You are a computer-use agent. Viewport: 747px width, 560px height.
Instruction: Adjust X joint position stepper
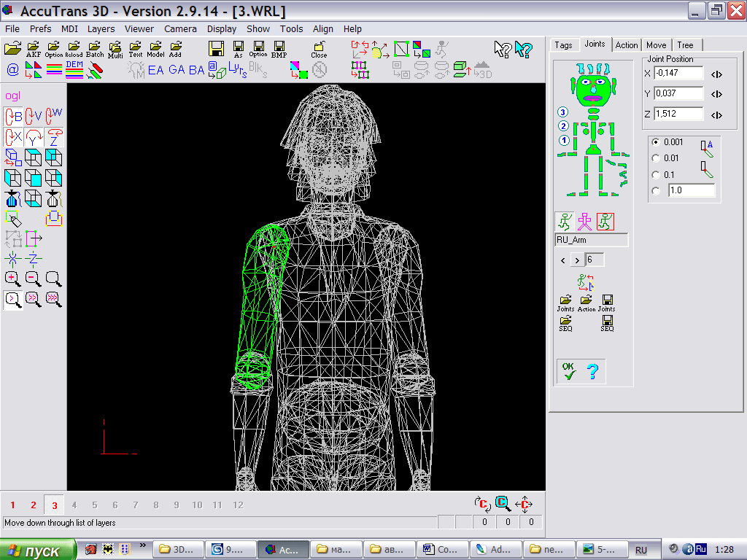[x=716, y=74]
